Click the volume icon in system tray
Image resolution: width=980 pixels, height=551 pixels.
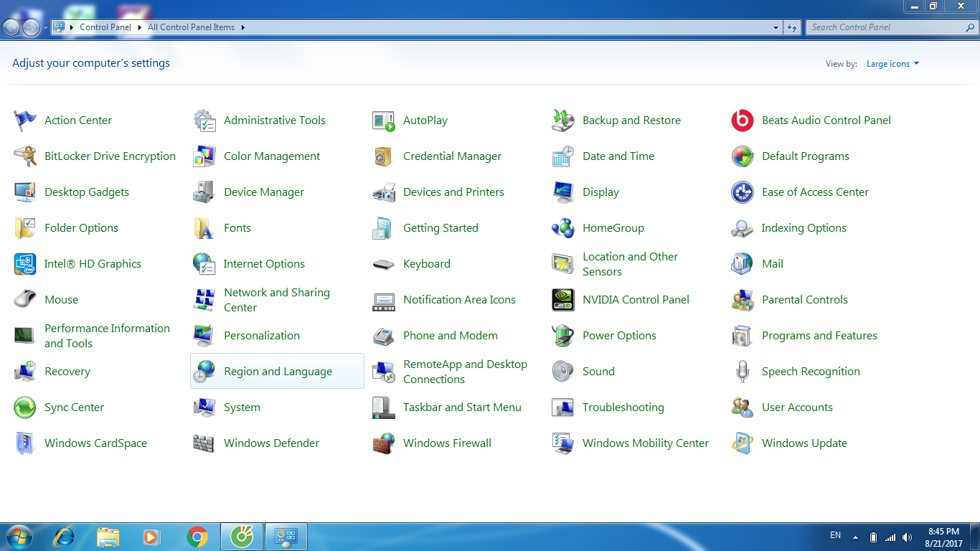(x=908, y=537)
